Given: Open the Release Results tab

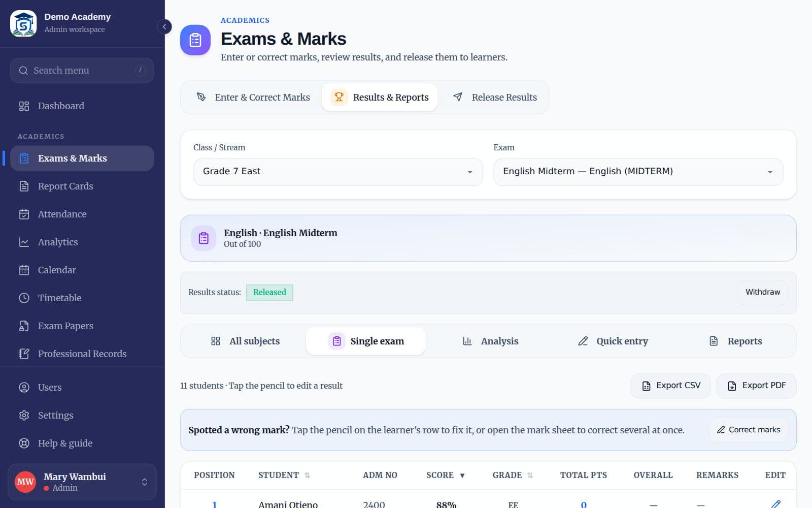Looking at the screenshot, I should (x=495, y=98).
